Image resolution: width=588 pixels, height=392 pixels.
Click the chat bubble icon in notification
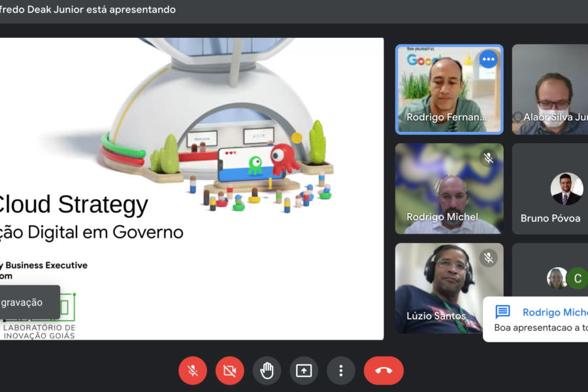click(x=502, y=312)
